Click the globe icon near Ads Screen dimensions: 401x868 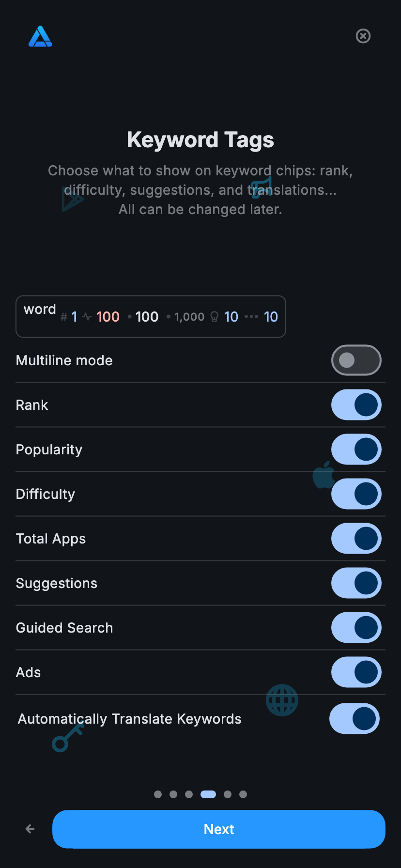[282, 700]
